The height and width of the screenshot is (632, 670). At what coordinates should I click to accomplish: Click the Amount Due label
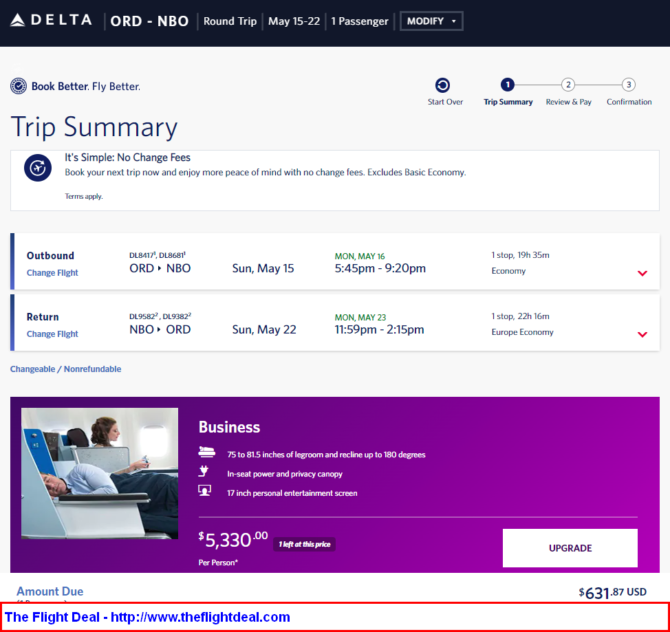pyautogui.click(x=50, y=591)
